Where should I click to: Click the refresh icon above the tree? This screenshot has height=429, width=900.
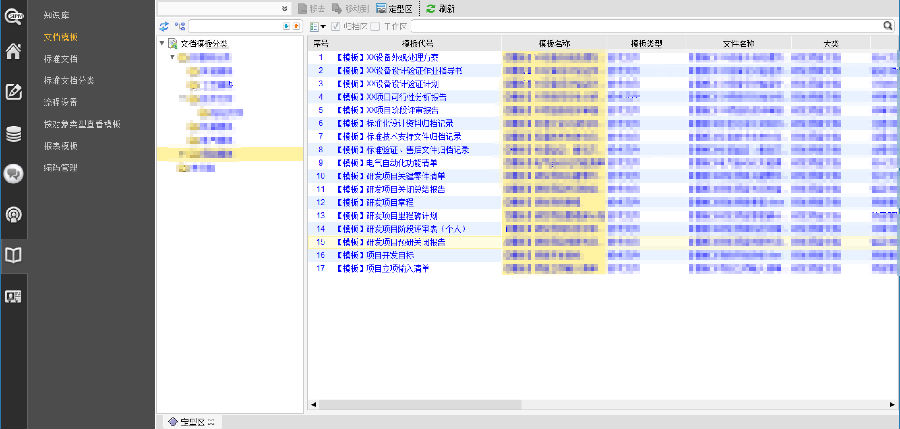(x=164, y=25)
